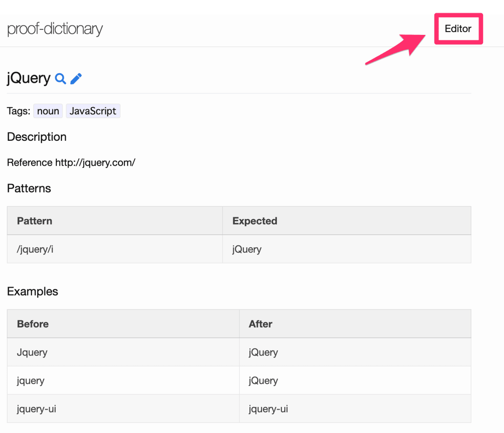Click the pencil edit icon beside jQuery
The height and width of the screenshot is (433, 504).
click(x=76, y=79)
